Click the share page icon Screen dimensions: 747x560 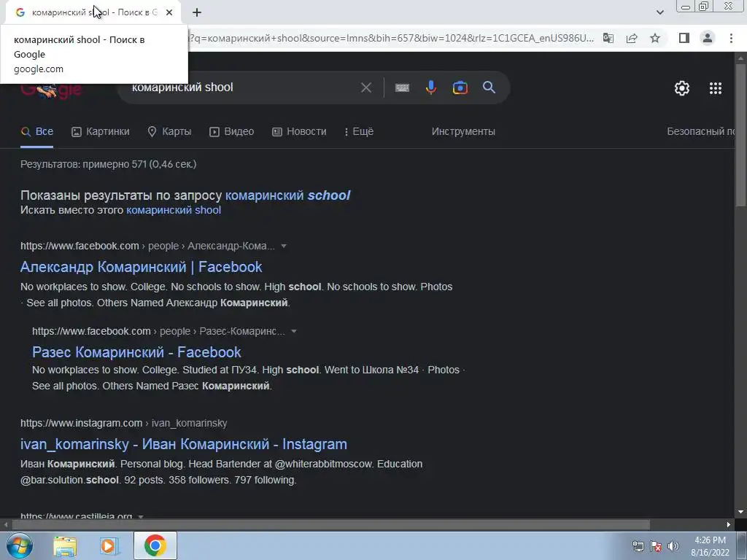[632, 38]
